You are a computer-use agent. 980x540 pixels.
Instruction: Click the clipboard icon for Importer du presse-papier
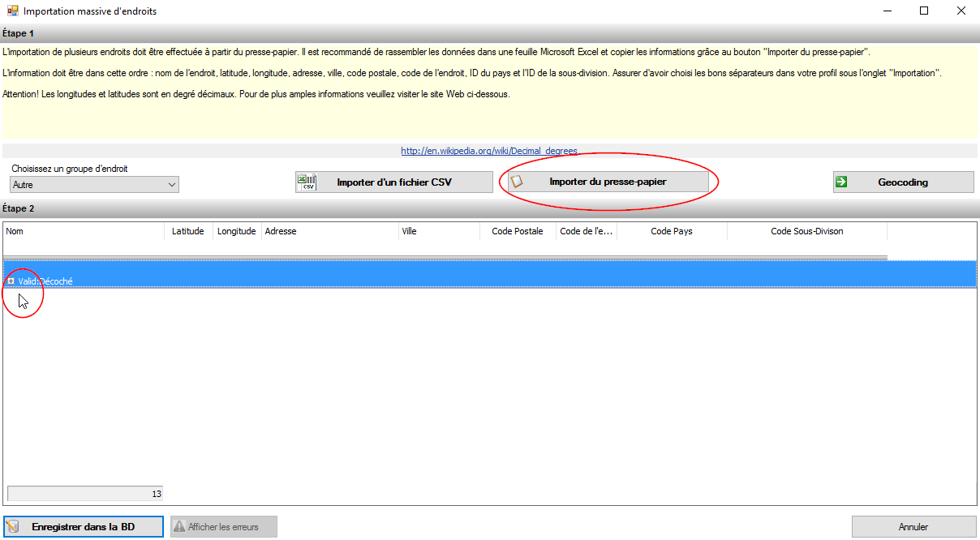(x=517, y=182)
